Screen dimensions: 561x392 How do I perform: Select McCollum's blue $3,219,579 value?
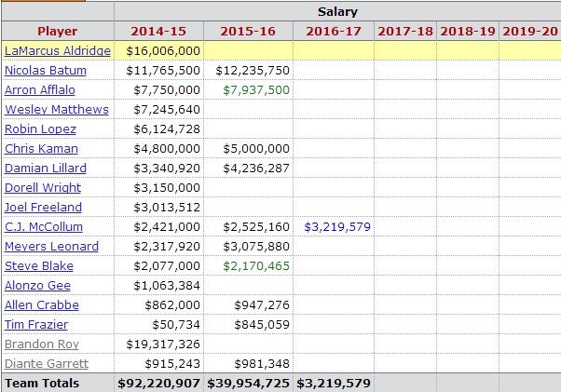(x=337, y=227)
